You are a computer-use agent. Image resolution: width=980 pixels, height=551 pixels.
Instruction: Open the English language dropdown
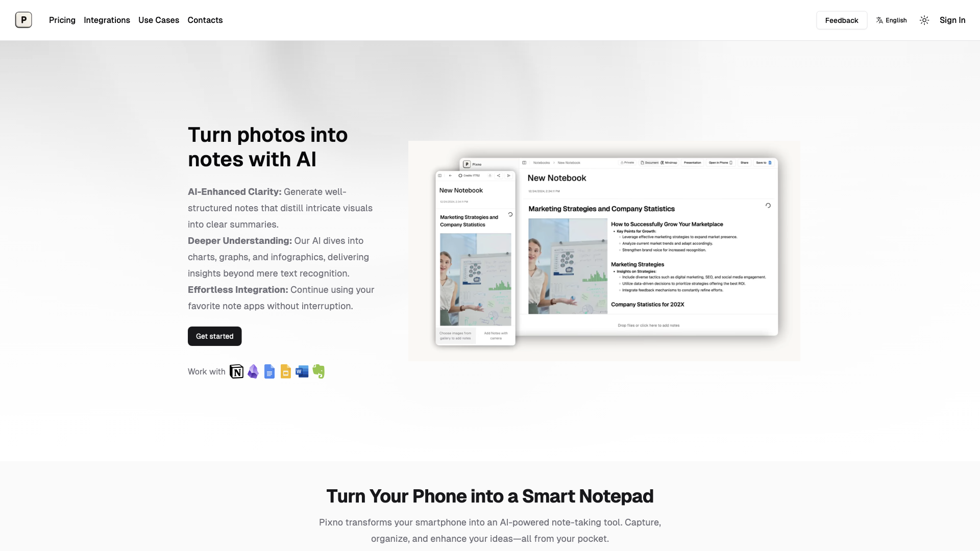891,20
